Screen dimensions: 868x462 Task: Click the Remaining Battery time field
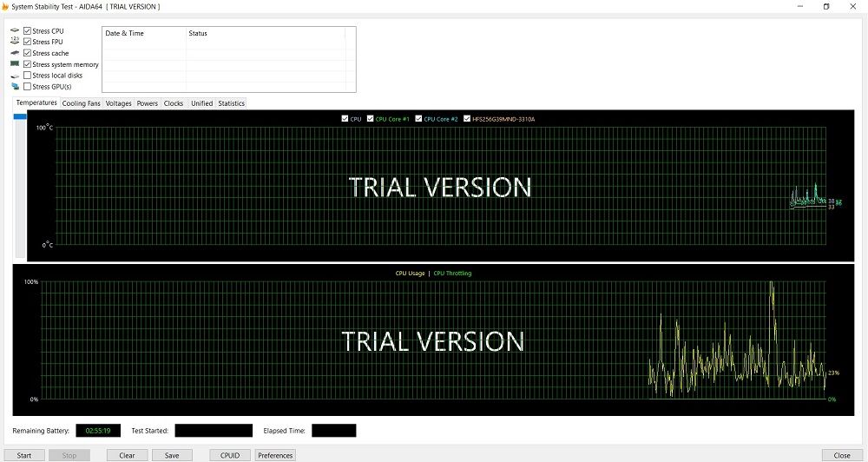[98, 431]
